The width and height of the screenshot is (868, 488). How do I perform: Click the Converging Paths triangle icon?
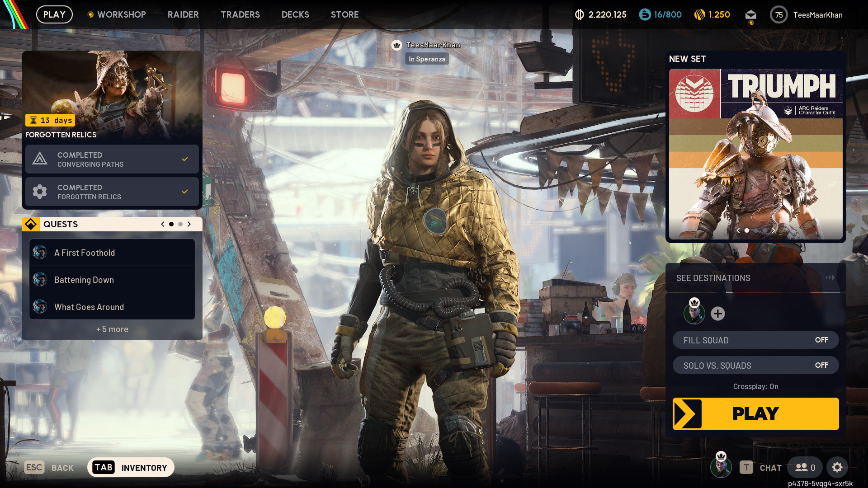coord(40,159)
